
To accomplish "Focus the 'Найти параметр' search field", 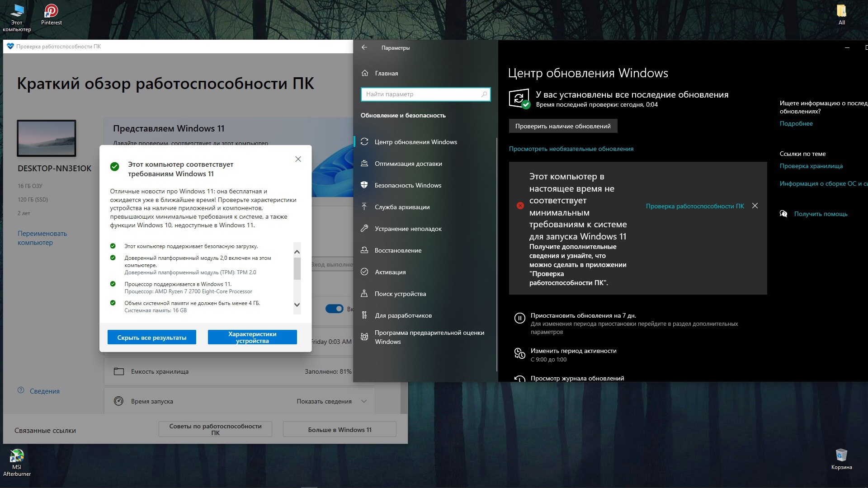I will tap(425, 94).
